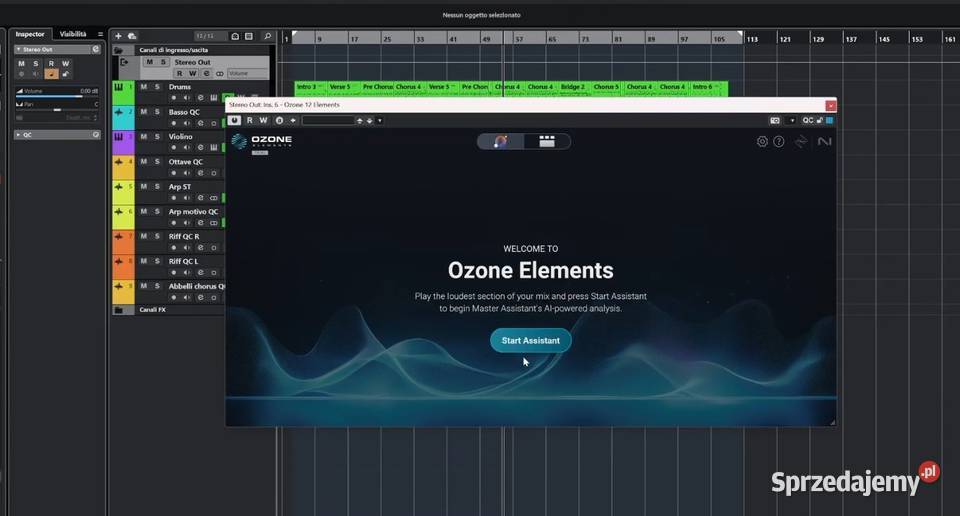Select the Abbelli chorus track
This screenshot has width=960, height=516.
click(197, 286)
